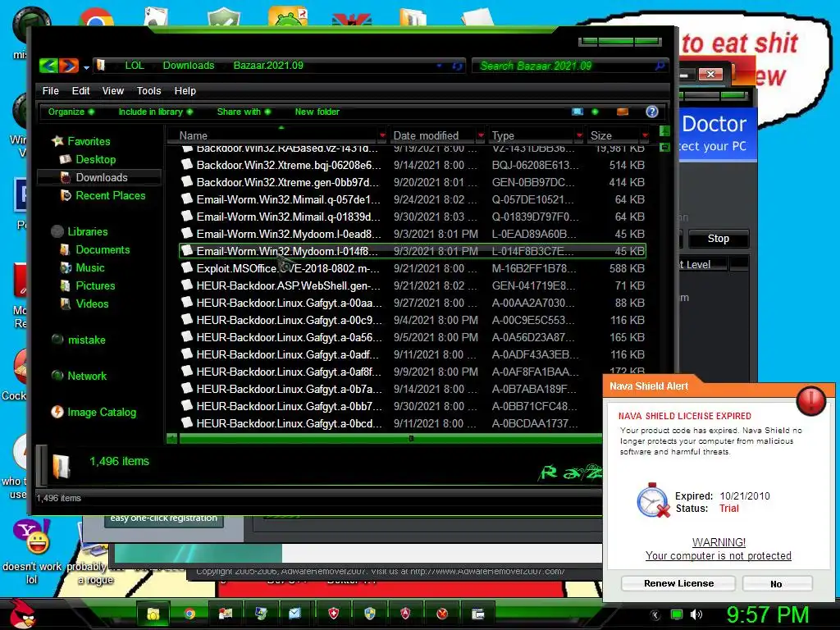Select HEUR-Backdoor.ASP.WebShell.gen file
Image resolution: width=840 pixels, height=630 pixels.
[412, 285]
